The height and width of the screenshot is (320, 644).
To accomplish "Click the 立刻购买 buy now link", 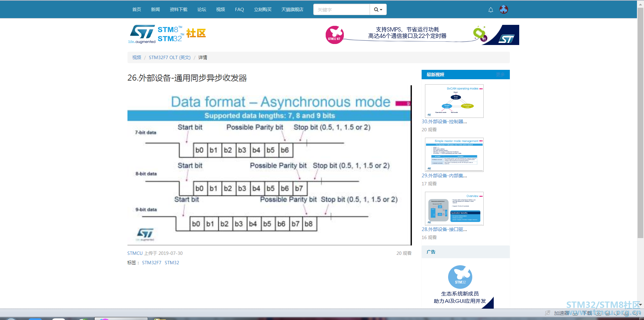I will tap(263, 9).
